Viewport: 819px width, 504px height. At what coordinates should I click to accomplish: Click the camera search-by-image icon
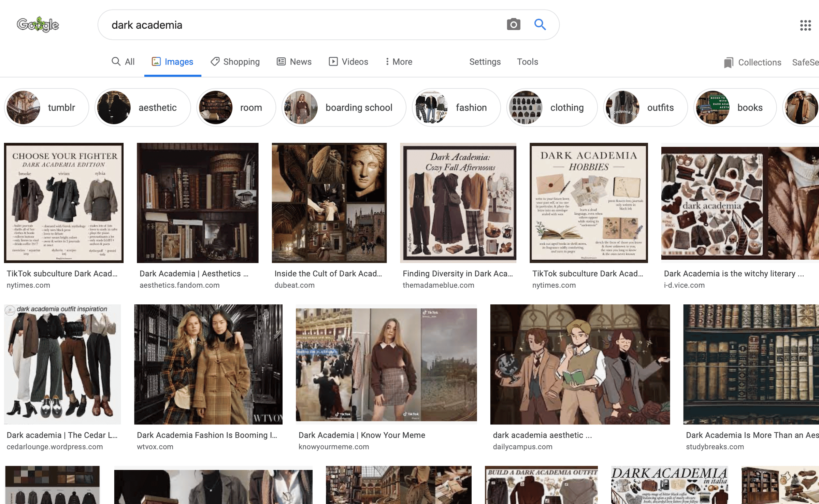(513, 25)
